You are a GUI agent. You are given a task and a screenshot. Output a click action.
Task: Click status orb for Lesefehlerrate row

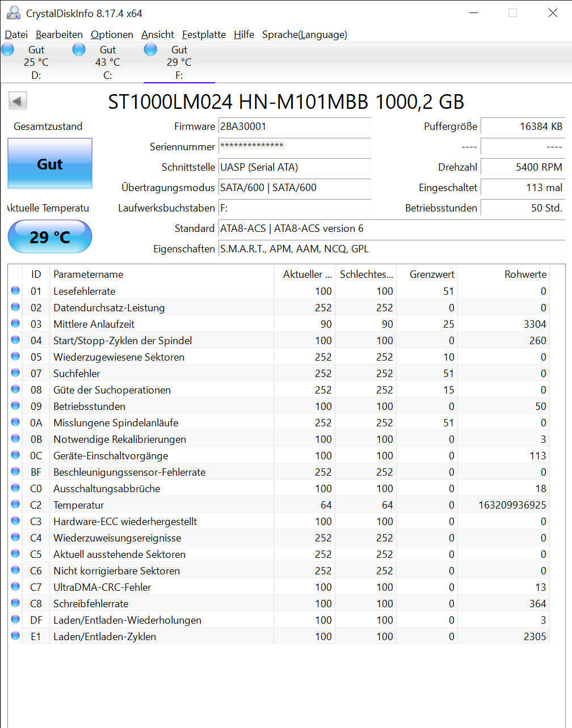click(15, 291)
